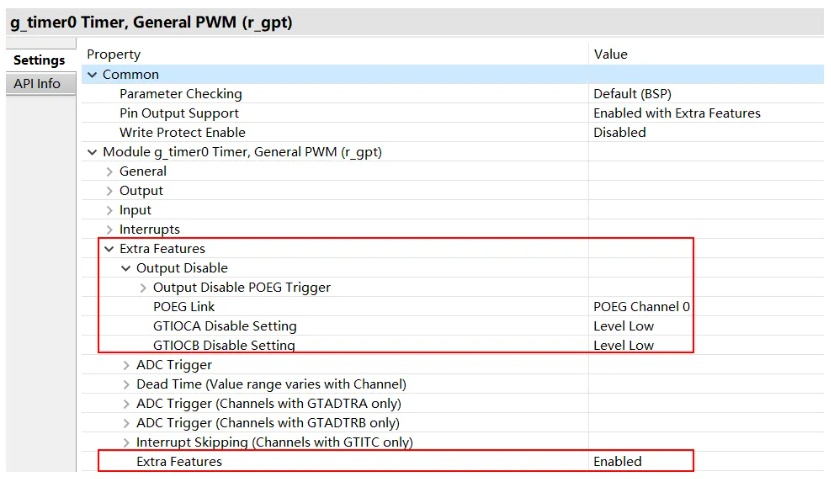Expand the Interrupts group

coord(110,229)
